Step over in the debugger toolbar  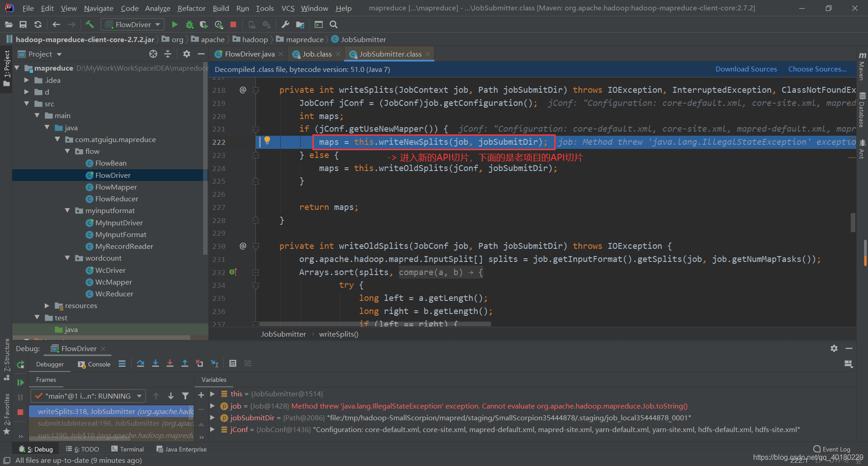(x=141, y=363)
